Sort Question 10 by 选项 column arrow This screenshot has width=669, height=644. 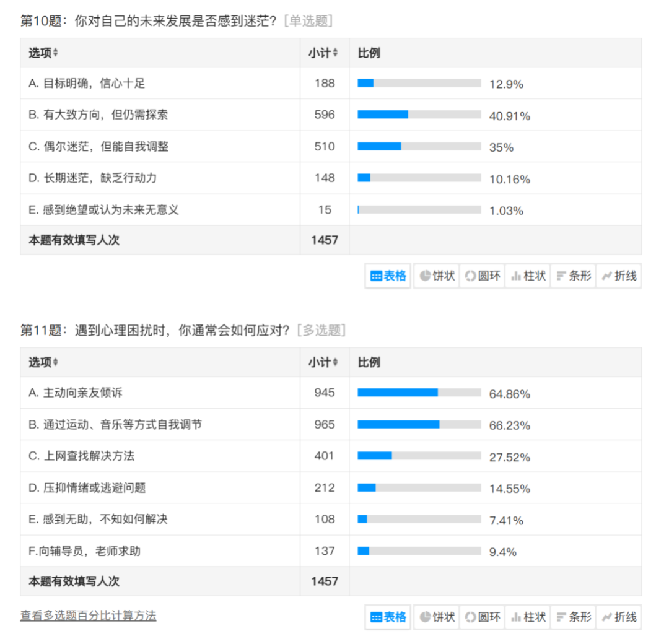click(x=56, y=53)
